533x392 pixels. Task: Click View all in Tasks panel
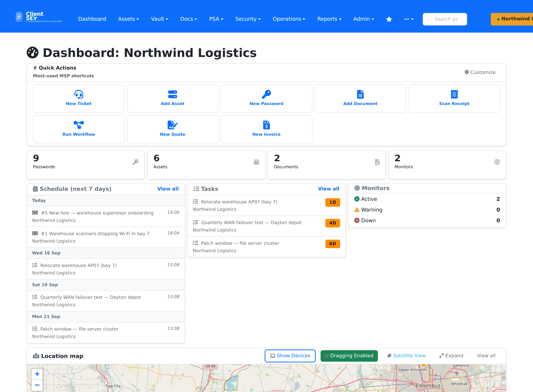(x=328, y=189)
